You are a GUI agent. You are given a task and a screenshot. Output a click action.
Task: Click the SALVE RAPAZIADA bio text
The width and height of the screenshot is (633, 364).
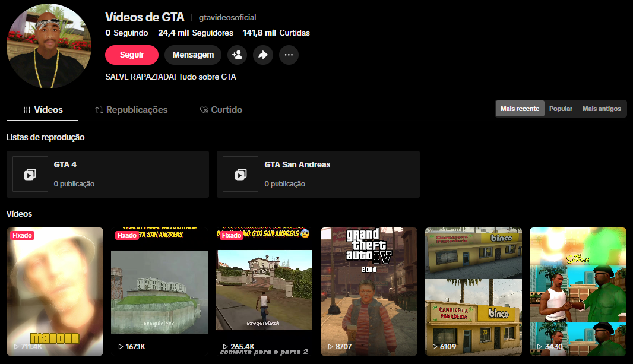pyautogui.click(x=171, y=77)
